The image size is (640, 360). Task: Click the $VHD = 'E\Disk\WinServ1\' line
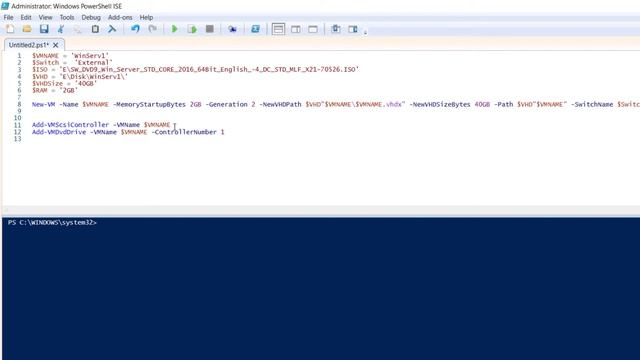click(80, 76)
